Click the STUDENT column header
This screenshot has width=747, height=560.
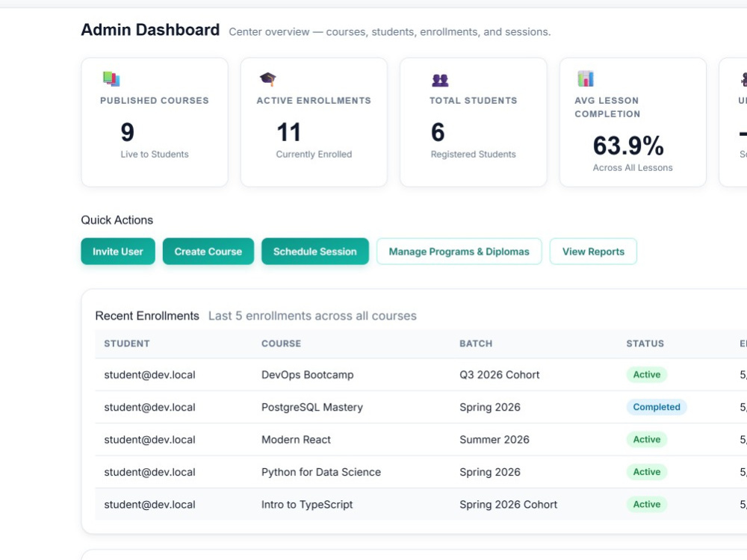[x=127, y=343]
